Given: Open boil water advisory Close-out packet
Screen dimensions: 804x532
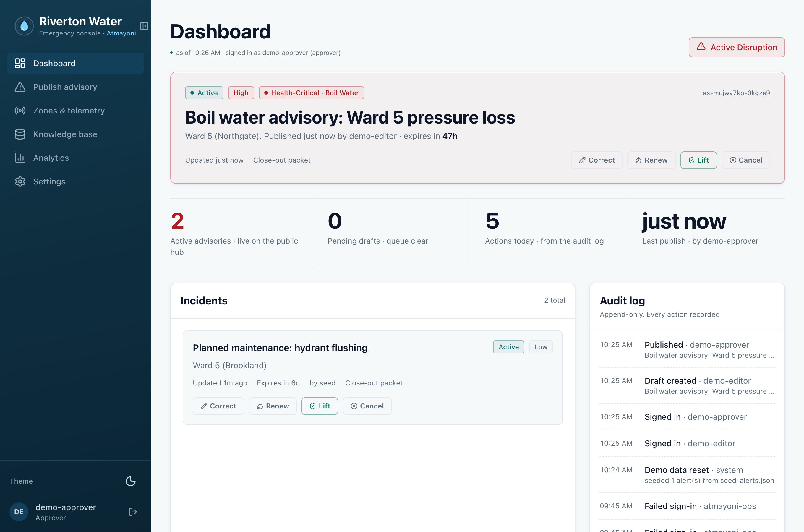Looking at the screenshot, I should [282, 160].
